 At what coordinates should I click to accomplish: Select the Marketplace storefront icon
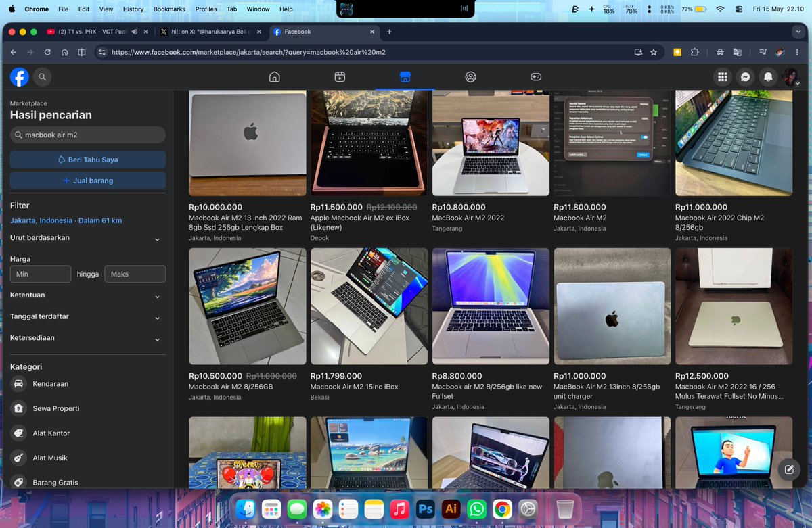[405, 77]
